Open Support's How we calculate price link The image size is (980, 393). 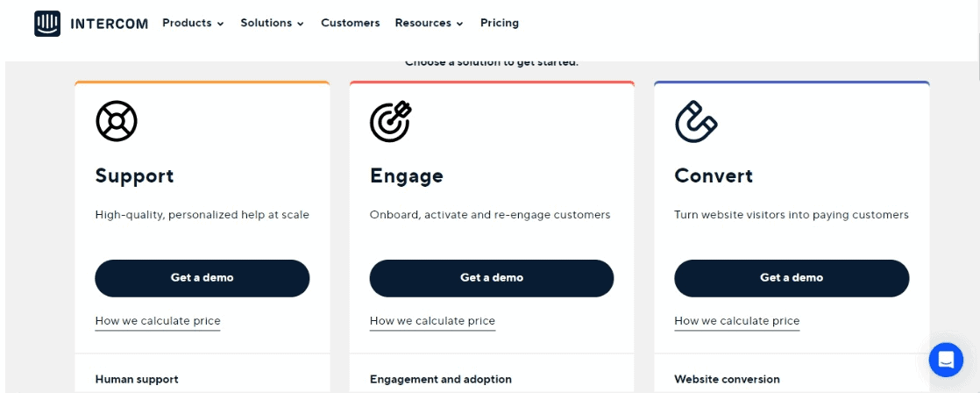[158, 321]
